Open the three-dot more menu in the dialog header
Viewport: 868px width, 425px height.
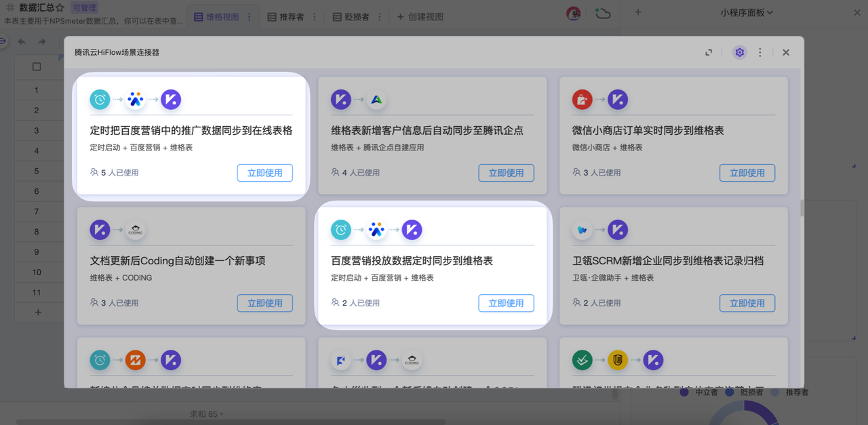click(760, 52)
